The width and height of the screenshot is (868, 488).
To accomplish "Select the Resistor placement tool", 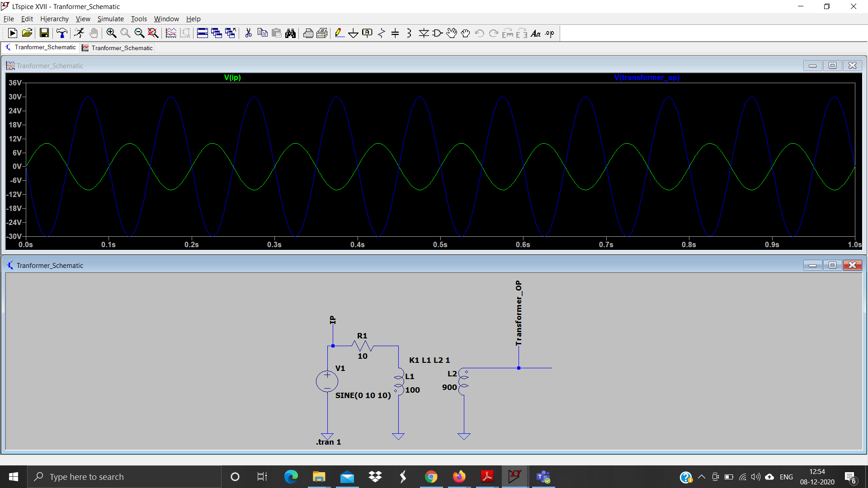I will [381, 33].
